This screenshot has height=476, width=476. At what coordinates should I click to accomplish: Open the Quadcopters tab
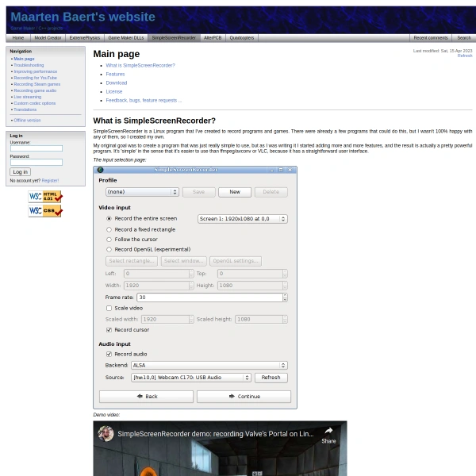point(242,38)
